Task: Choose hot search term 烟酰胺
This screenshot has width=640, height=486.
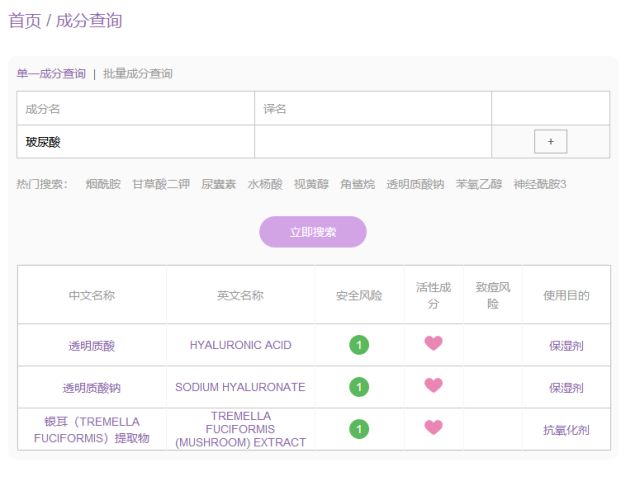Action: click(103, 184)
